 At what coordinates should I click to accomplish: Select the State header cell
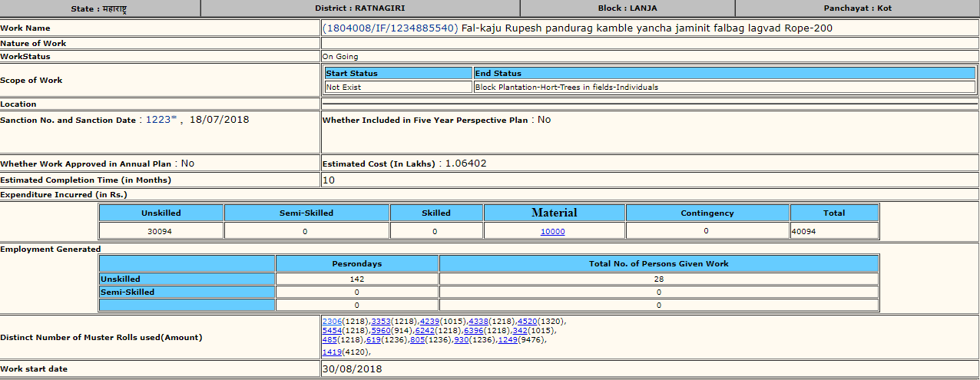[100, 8]
